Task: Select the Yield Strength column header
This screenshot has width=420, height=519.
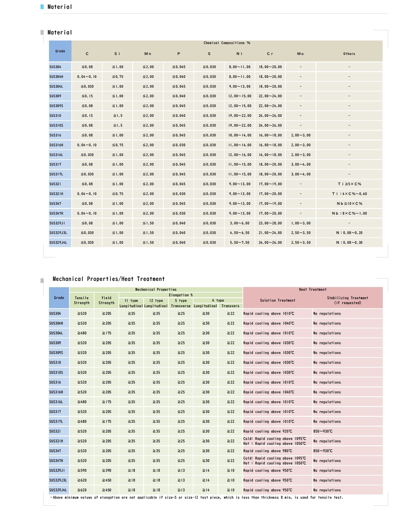Action: (106, 300)
